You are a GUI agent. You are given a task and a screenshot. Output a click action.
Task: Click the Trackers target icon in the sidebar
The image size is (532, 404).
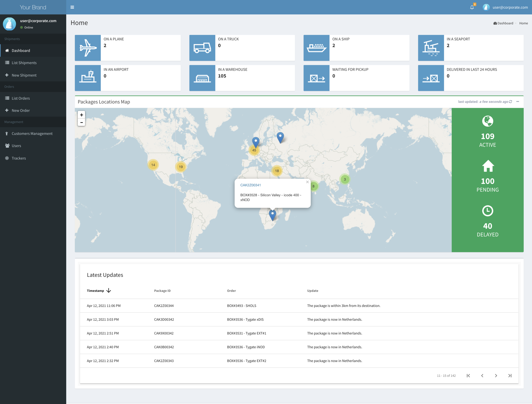pyautogui.click(x=7, y=158)
